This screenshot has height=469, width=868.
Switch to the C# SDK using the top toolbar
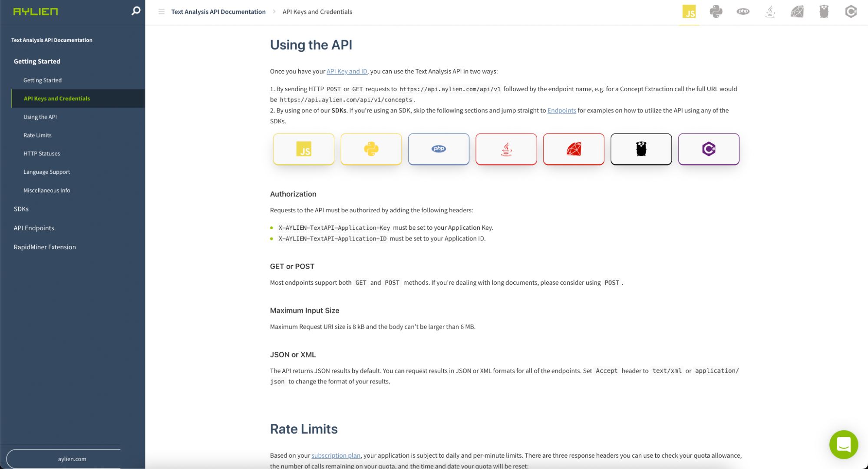[851, 12]
